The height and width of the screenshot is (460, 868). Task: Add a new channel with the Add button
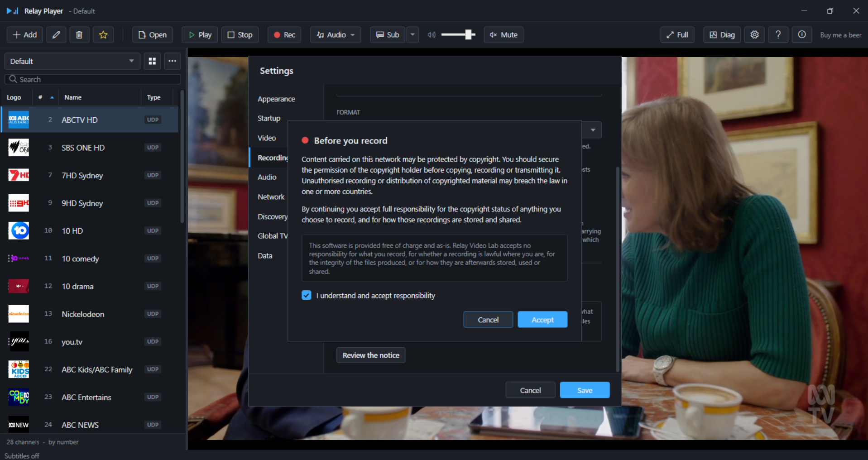[x=25, y=35]
